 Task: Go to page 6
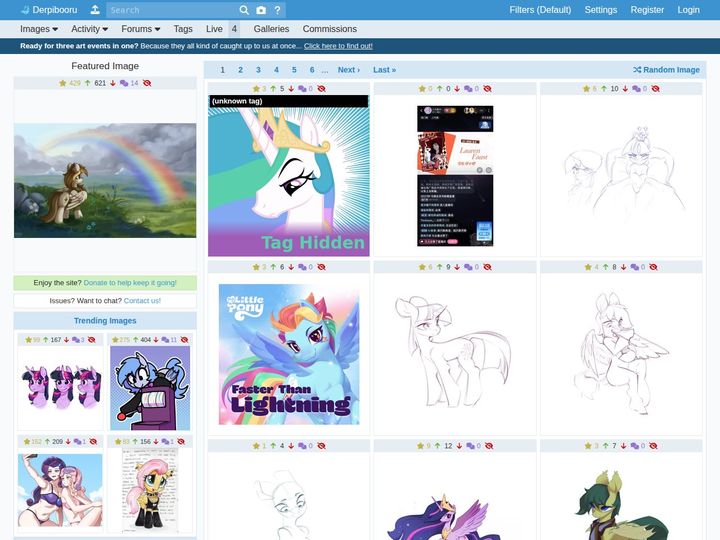pos(312,70)
